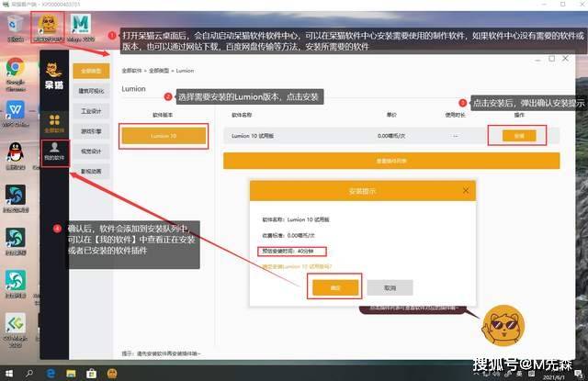Click the Daimao cat taskbar icon
Viewport: 588px width, 381px height.
(x=112, y=373)
